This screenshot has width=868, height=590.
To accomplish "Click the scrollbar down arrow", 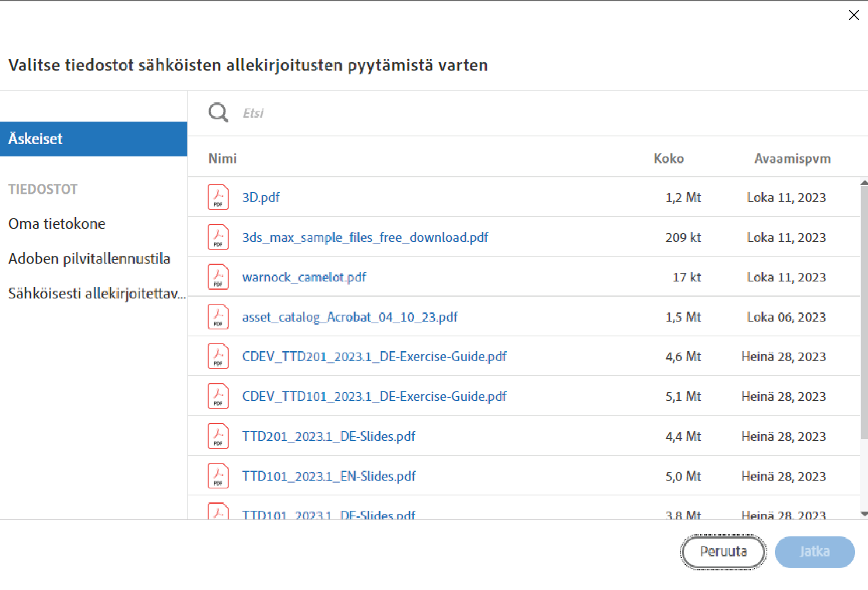I will [x=864, y=514].
